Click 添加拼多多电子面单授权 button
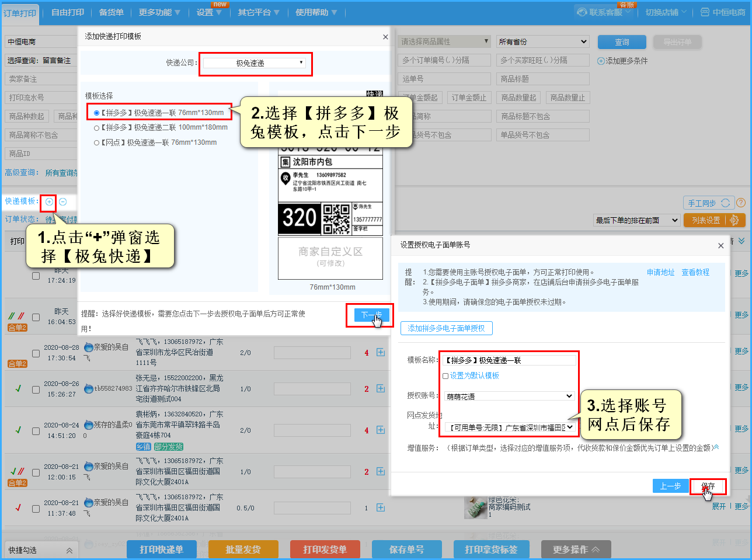This screenshot has height=560, width=752. tap(447, 328)
